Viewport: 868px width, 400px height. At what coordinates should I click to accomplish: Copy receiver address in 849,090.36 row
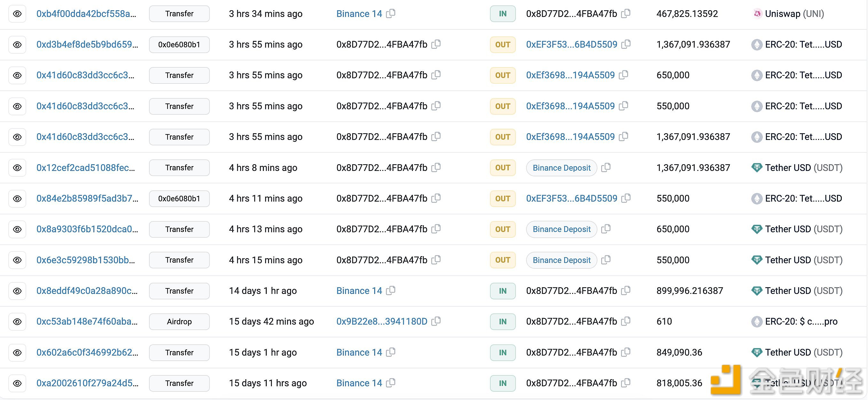click(x=626, y=352)
